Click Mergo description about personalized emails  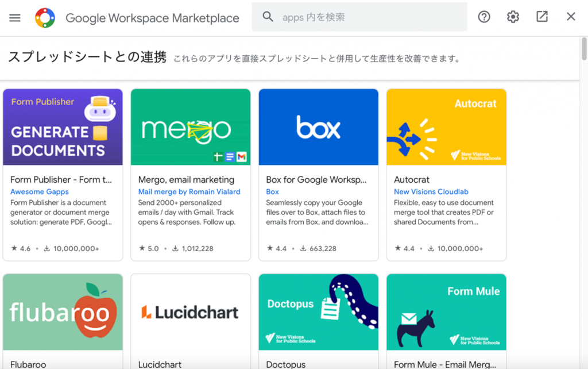pyautogui.click(x=187, y=213)
